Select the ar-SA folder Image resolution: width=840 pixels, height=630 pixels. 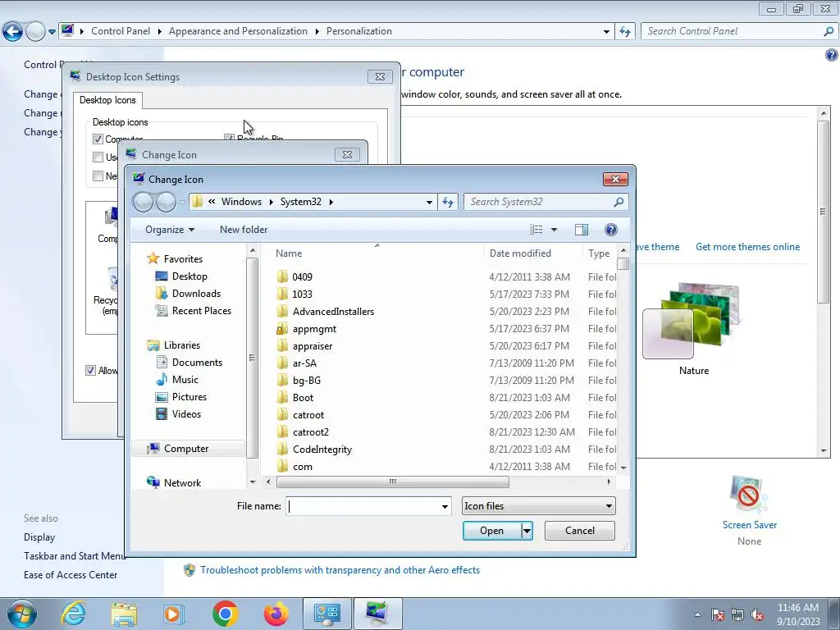click(x=304, y=363)
